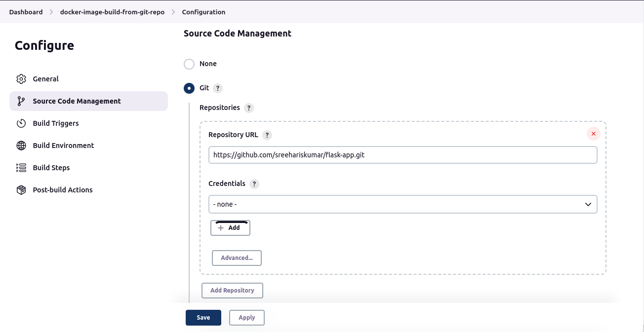Select the None source control radio button

[189, 64]
